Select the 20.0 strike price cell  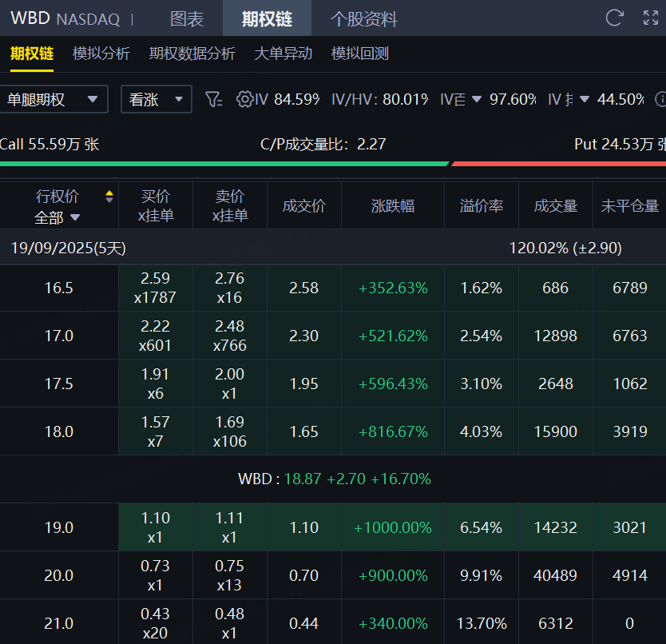tap(59, 575)
